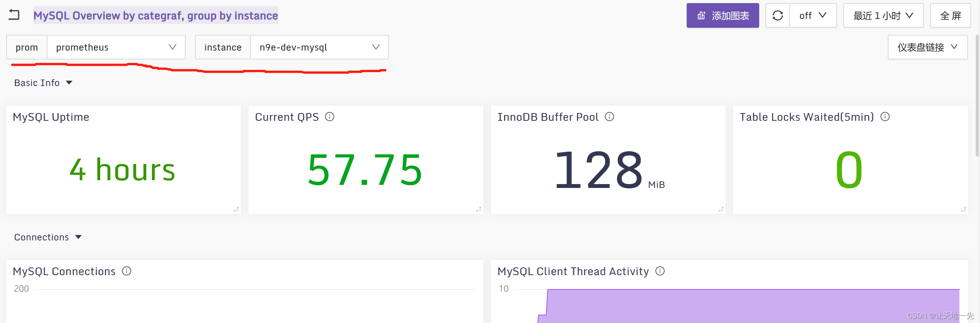Collapse the Connections section
980x323 pixels.
click(x=48, y=237)
